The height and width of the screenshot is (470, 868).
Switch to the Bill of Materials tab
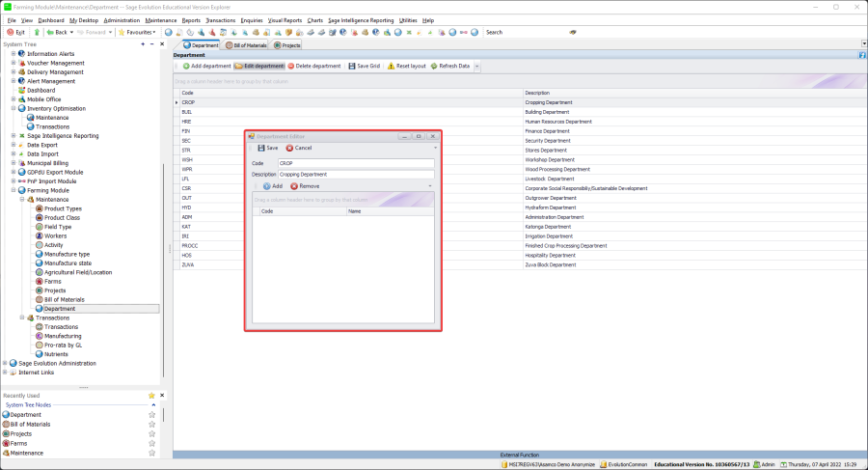tap(246, 44)
